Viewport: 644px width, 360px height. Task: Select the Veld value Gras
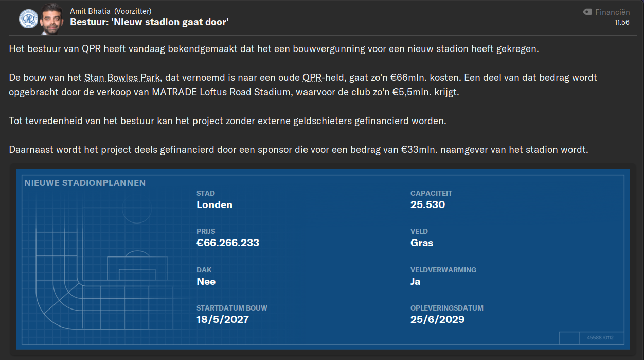click(x=422, y=243)
